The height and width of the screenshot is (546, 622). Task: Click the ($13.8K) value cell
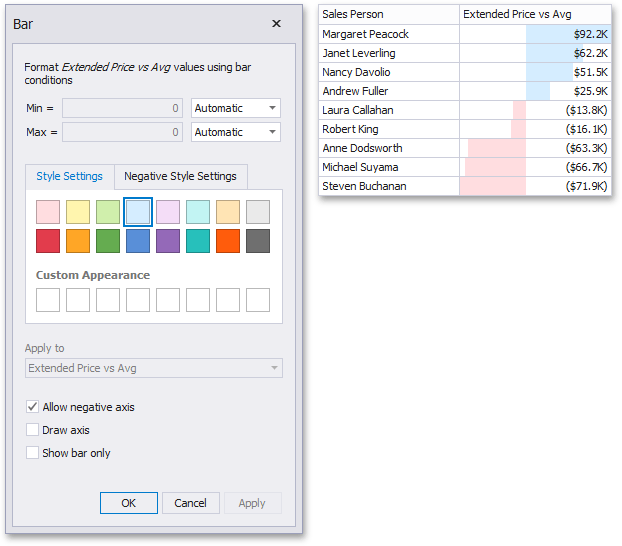tap(536, 110)
